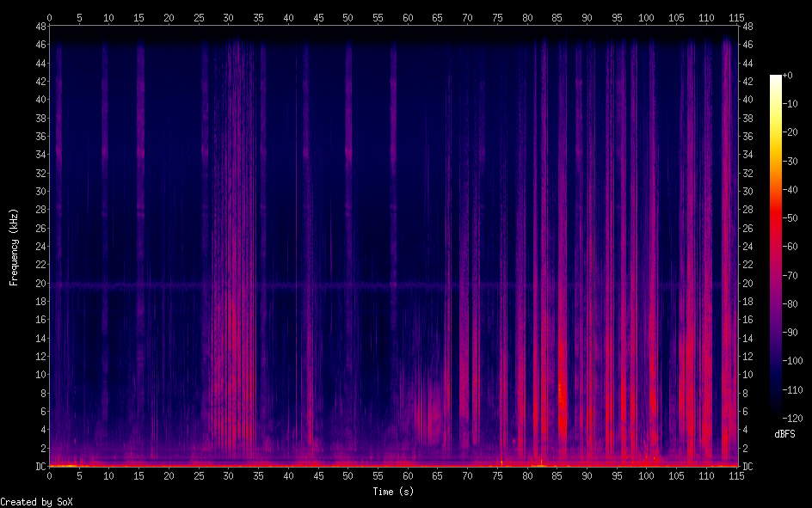This screenshot has height=508, width=812.
Task: Select the 34 kHz label on the right frequency axis
Action: tap(748, 155)
